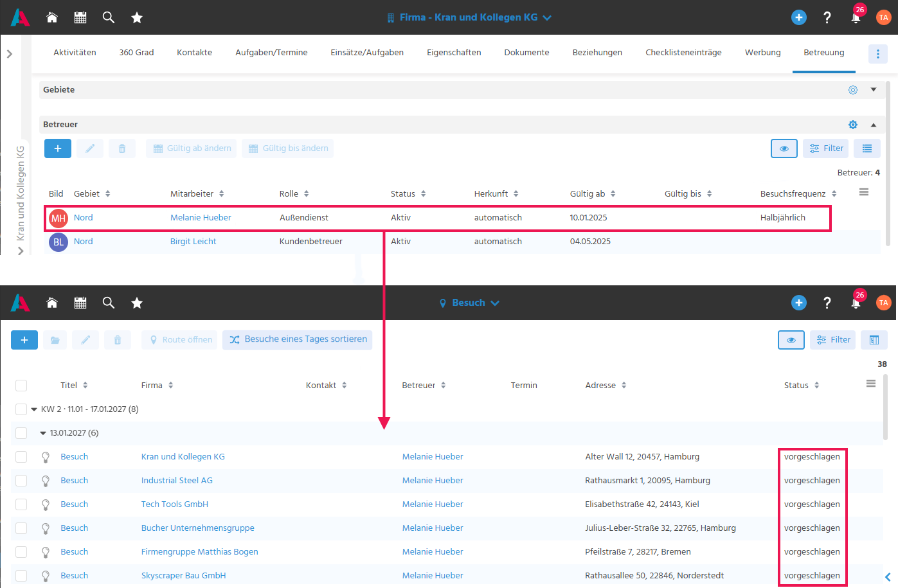Click the home icon in the Besuch header
Image resolution: width=898 pixels, height=588 pixels.
(52, 303)
